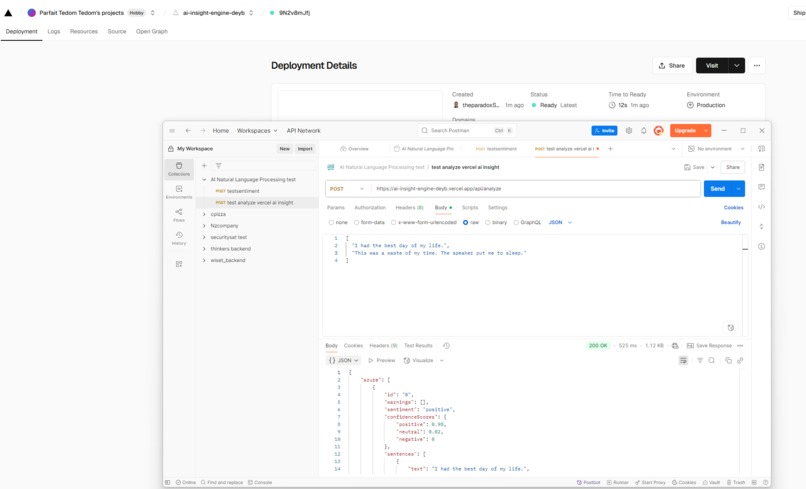This screenshot has height=489, width=806.
Task: Open comments icon in right sidebar
Action: [x=761, y=187]
